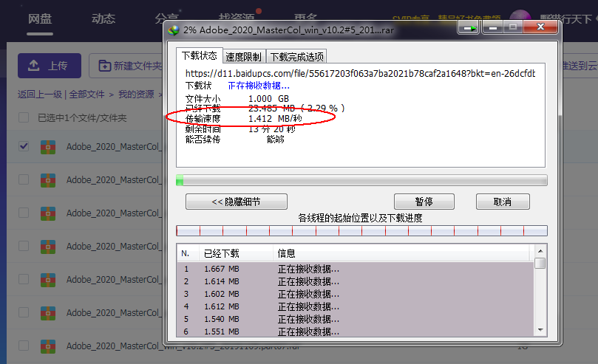Image resolution: width=598 pixels, height=364 pixels.
Task: Click the 取消 button
Action: click(502, 202)
